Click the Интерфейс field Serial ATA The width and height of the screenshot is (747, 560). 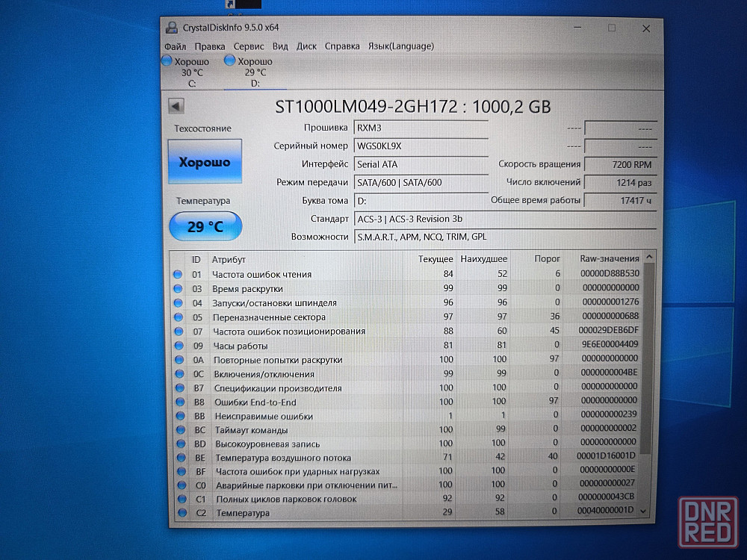tap(421, 164)
